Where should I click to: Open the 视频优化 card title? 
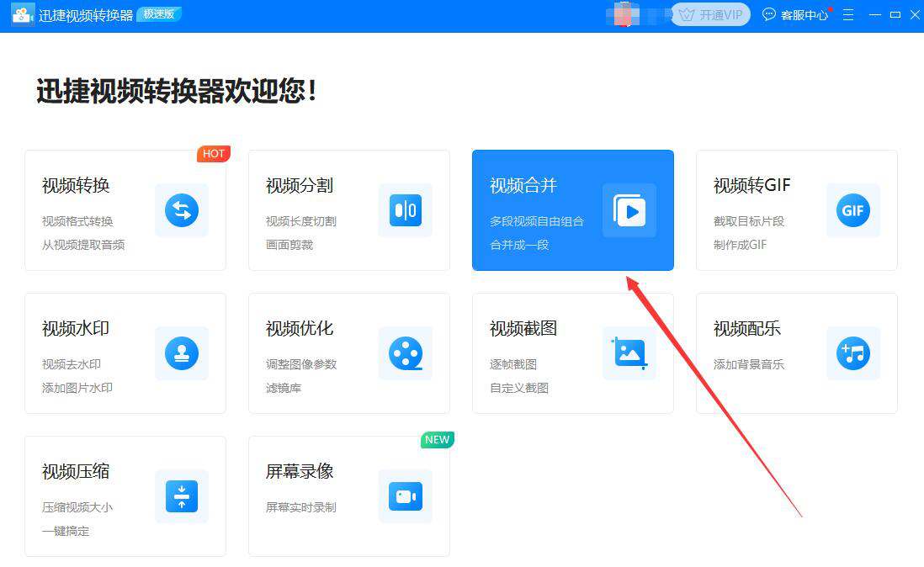(x=300, y=329)
